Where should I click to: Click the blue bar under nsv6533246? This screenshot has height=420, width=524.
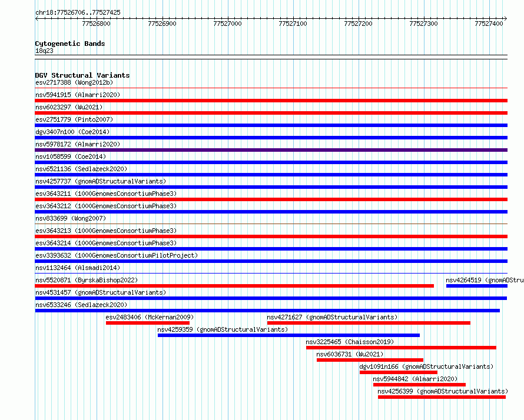[267, 311]
